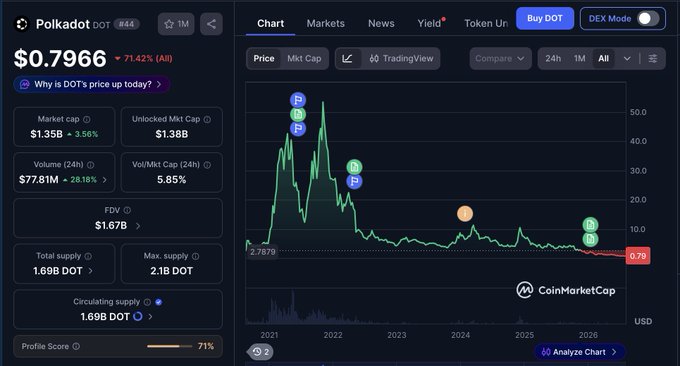Viewport: 680px width, 366px height.
Task: Click the #44 rank badge
Action: click(127, 24)
